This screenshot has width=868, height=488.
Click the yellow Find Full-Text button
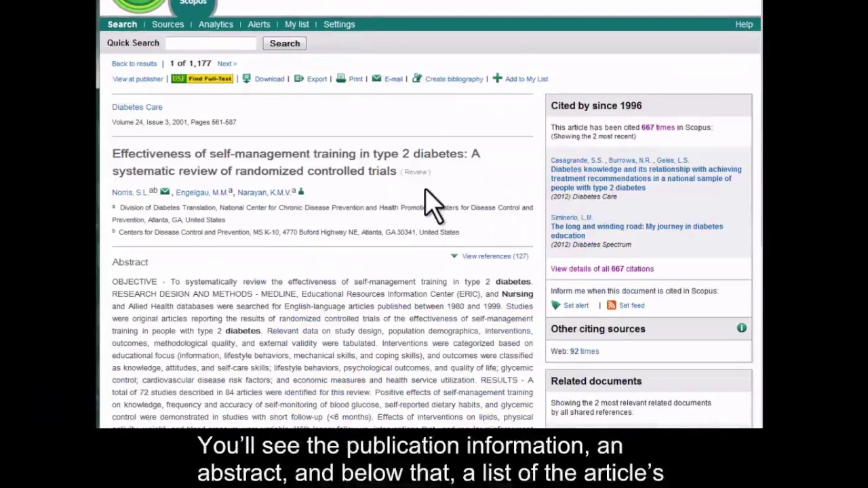202,79
